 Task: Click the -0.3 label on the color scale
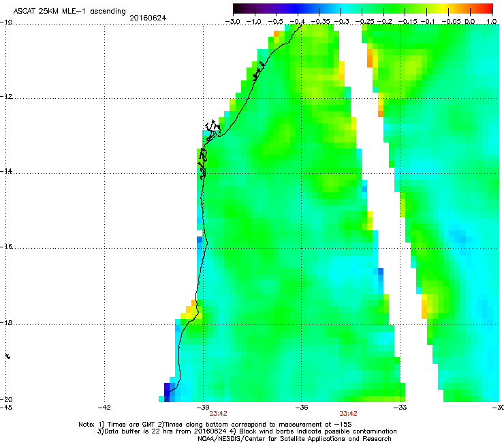[341, 22]
